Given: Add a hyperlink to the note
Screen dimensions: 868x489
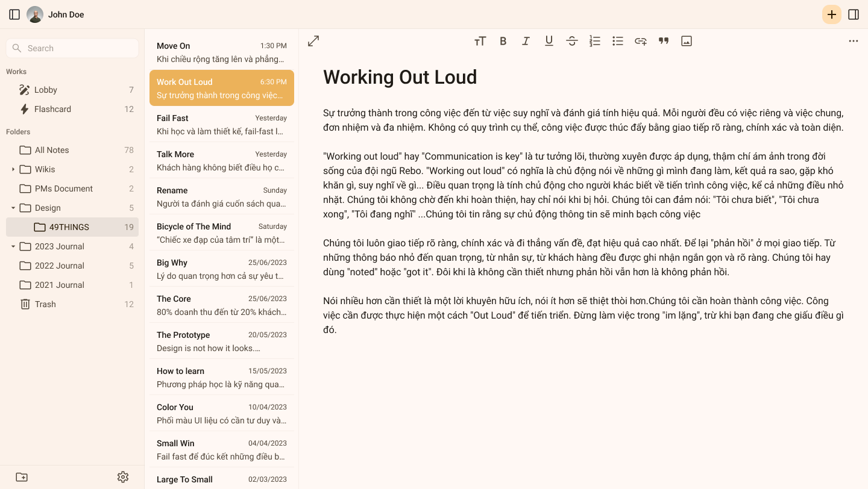Looking at the screenshot, I should point(641,41).
